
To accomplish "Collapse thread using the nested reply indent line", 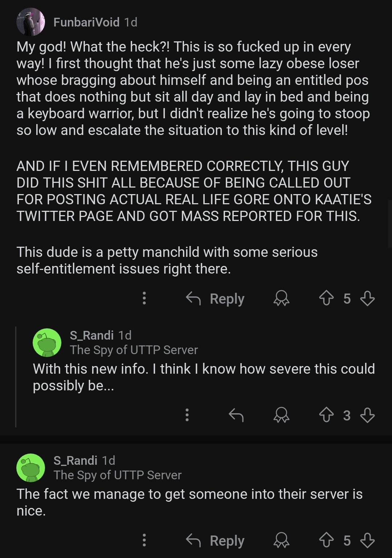I will 16,377.
